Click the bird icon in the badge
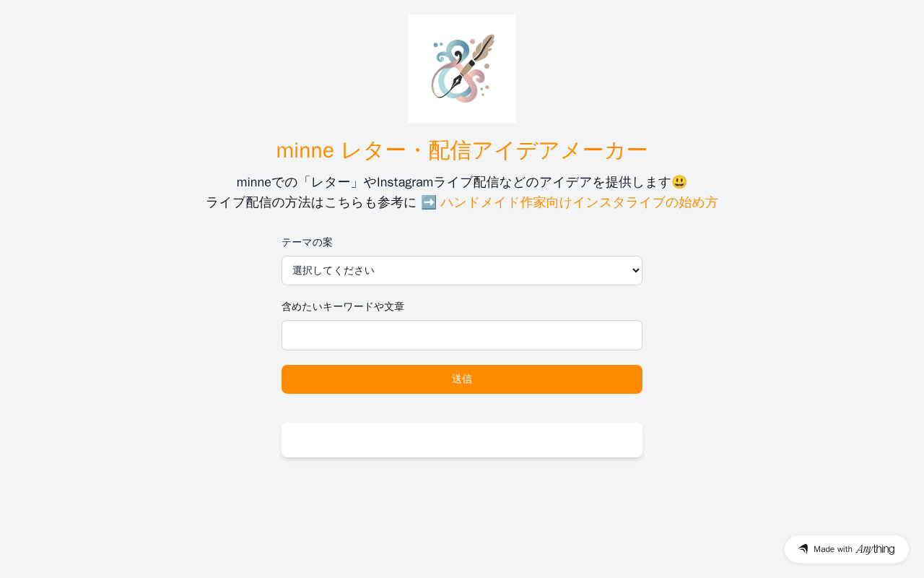The image size is (924, 578). coord(803,549)
